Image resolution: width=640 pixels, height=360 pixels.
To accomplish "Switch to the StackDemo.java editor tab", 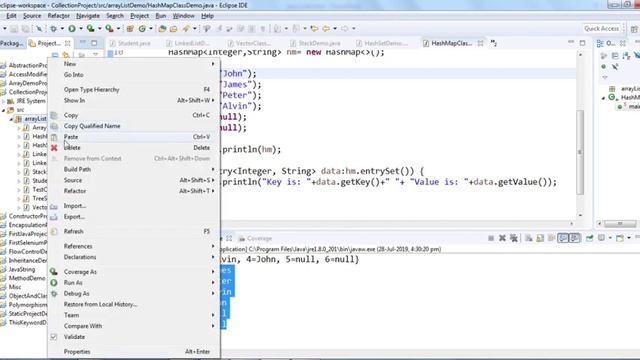I will [315, 43].
